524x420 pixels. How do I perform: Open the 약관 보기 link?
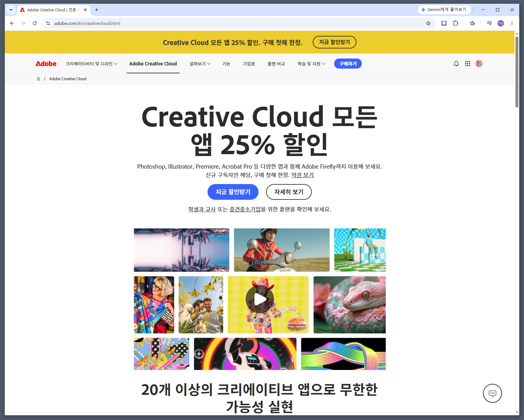pyautogui.click(x=302, y=175)
